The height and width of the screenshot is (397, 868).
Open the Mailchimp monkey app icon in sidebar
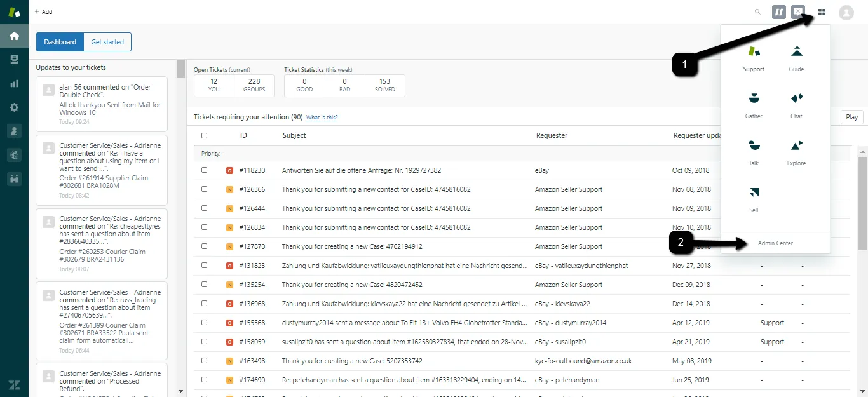(x=14, y=155)
